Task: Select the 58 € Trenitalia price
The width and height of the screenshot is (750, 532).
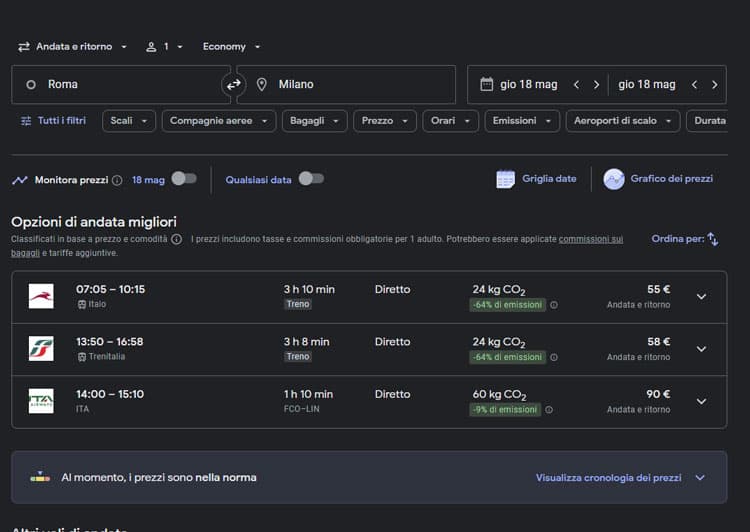Action: 658,342
